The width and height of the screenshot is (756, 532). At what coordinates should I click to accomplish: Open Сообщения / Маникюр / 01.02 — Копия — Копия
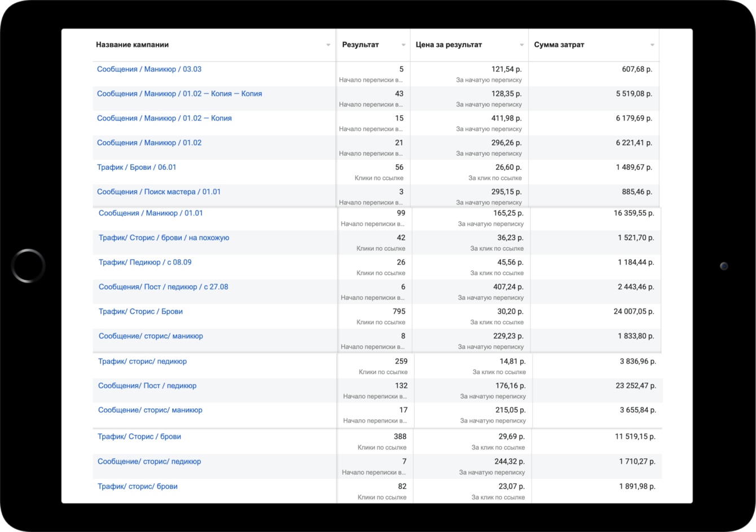[x=179, y=94]
